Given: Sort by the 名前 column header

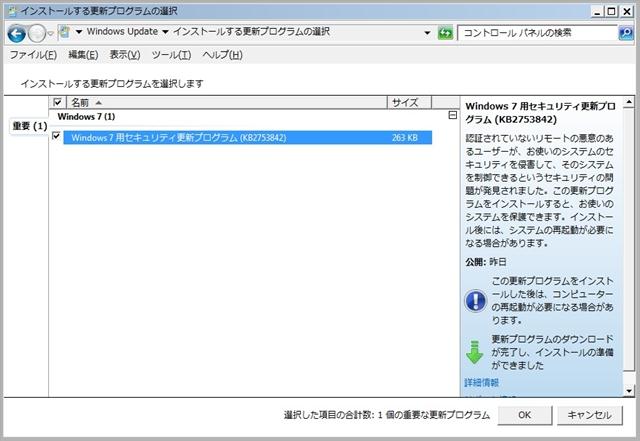Looking at the screenshot, I should pos(226,102).
